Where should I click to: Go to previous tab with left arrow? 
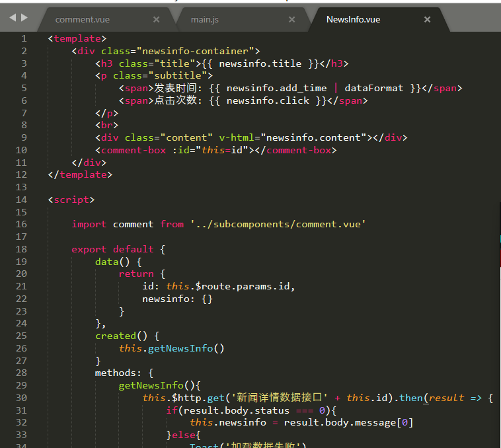(x=13, y=17)
